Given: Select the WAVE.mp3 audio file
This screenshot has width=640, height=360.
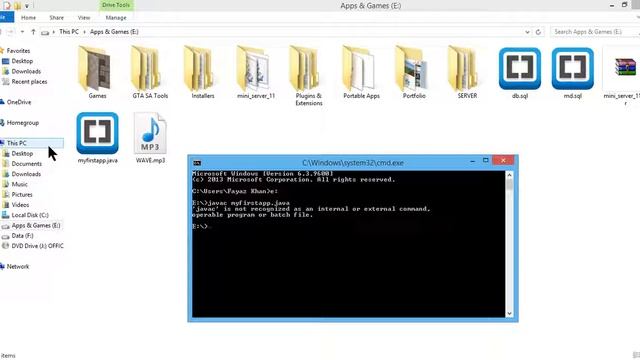Looking at the screenshot, I should [x=150, y=138].
